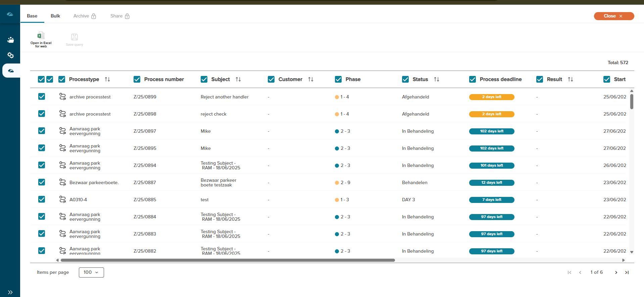Sort Subject column using its arrows
The height and width of the screenshot is (297, 644).
click(238, 79)
